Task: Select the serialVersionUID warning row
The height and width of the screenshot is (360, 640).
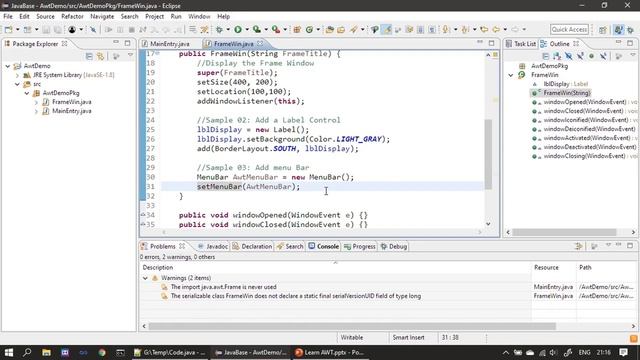Action: (296, 296)
